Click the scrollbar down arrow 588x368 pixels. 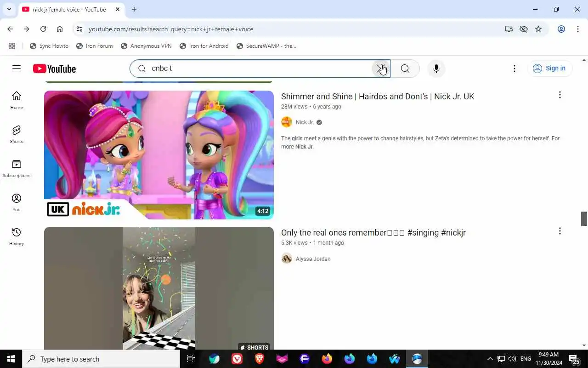[584, 345]
